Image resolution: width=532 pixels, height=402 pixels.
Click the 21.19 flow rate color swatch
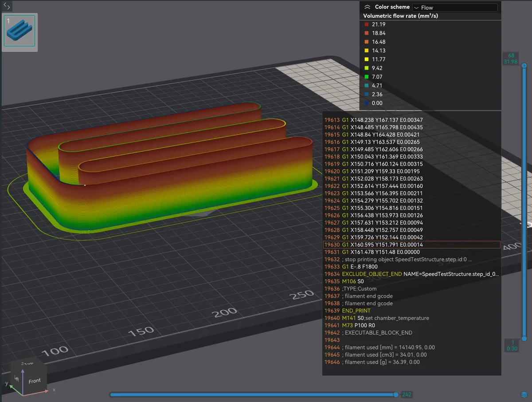366,24
